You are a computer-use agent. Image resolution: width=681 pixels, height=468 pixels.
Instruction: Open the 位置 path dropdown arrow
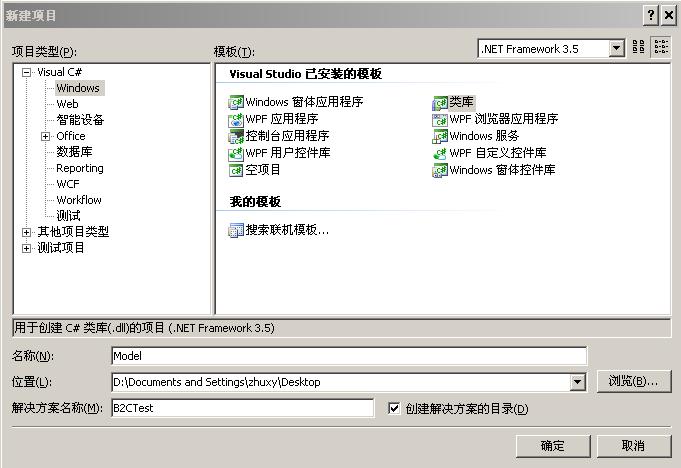pos(577,382)
